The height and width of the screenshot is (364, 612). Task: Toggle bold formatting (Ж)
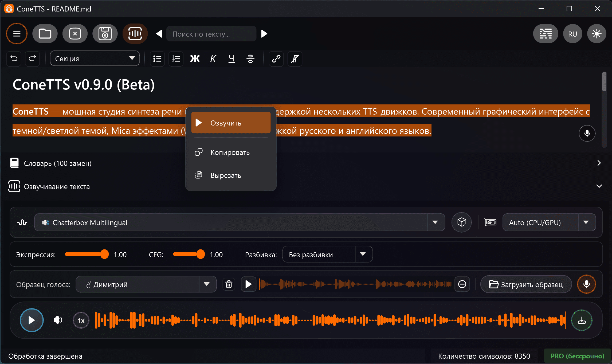point(195,59)
